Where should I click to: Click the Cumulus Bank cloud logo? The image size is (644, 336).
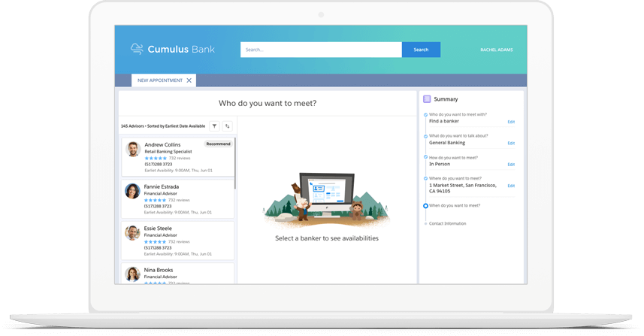click(137, 49)
